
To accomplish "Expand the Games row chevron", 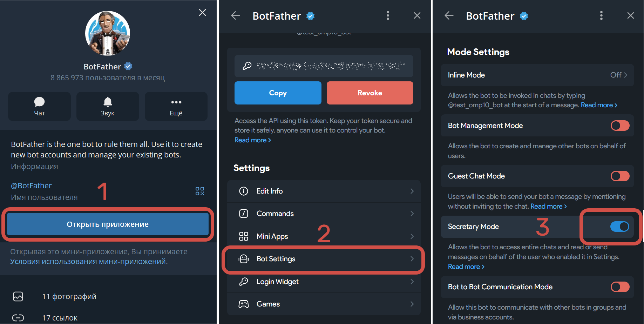I will tap(412, 304).
